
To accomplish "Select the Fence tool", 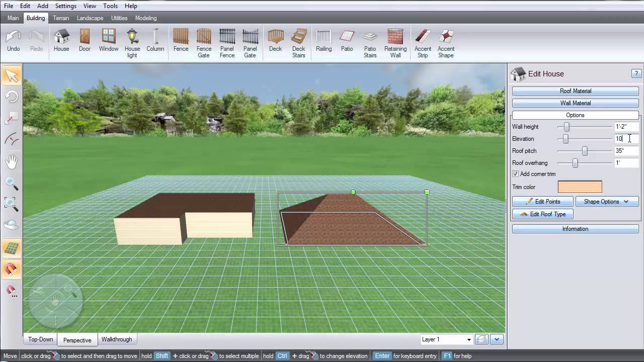I will pos(181,41).
